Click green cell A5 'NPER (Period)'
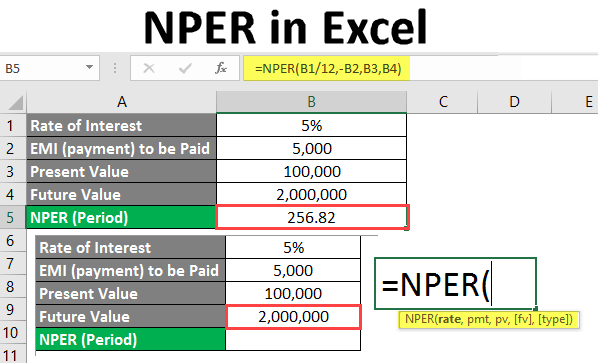The width and height of the screenshot is (598, 363). [121, 217]
